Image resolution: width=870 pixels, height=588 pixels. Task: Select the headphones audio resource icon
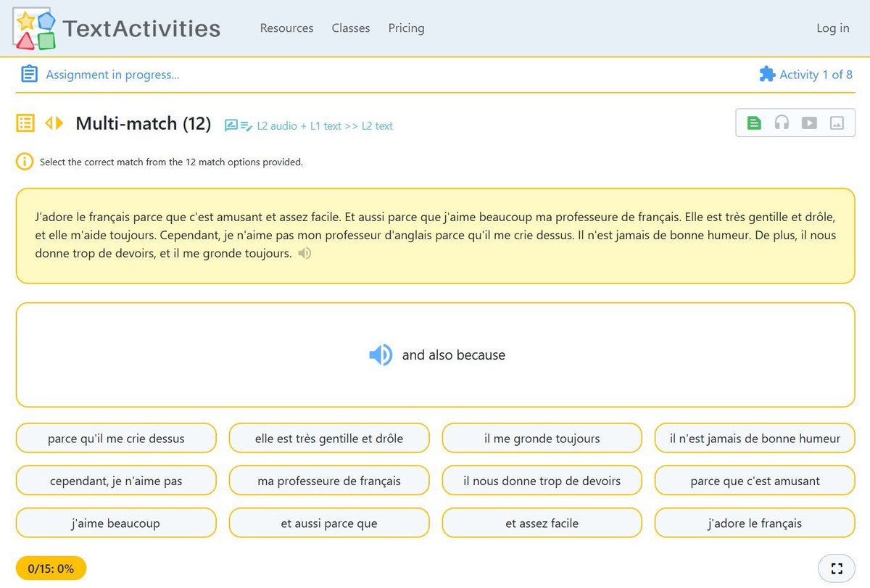click(782, 123)
